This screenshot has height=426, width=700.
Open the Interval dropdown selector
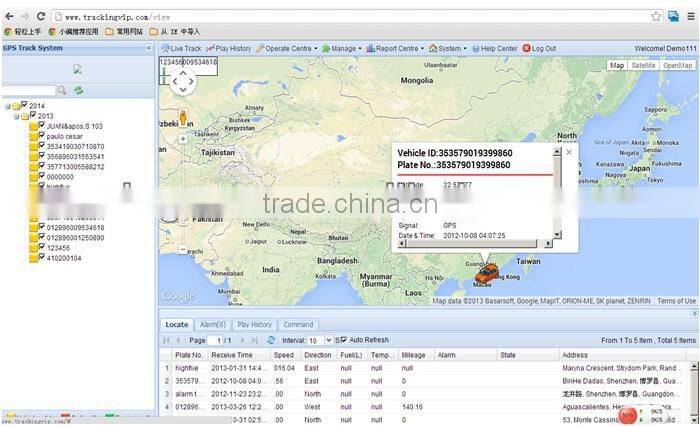coord(320,340)
